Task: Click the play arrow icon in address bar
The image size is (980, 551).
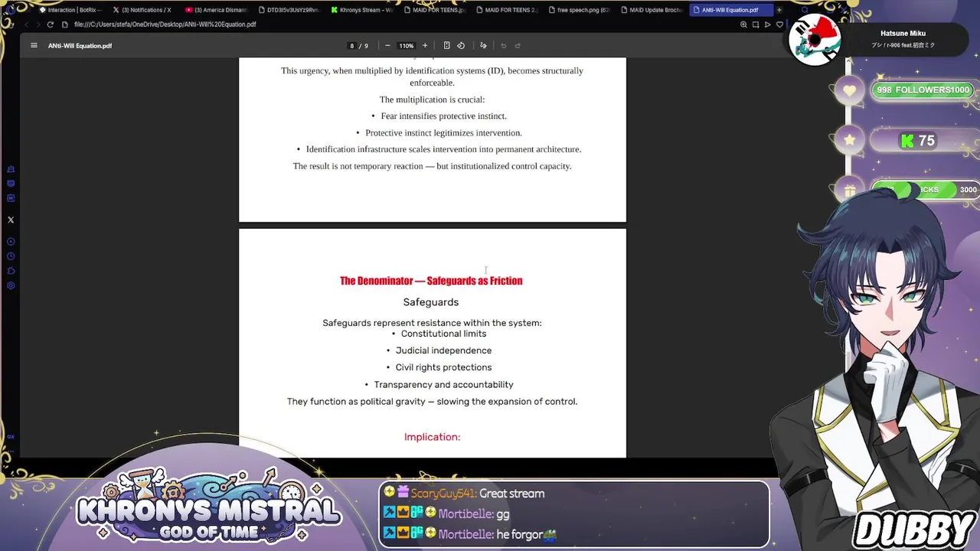Action: [x=768, y=24]
